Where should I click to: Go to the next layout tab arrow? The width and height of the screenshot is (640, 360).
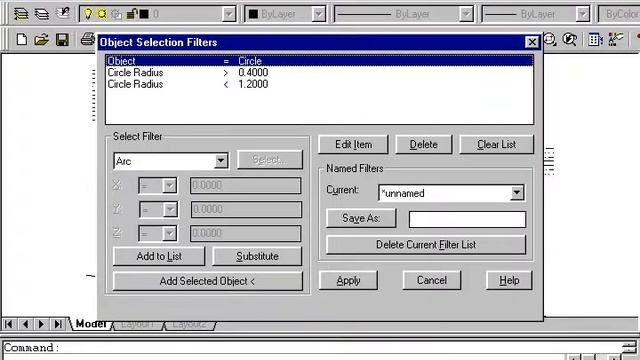coord(41,324)
